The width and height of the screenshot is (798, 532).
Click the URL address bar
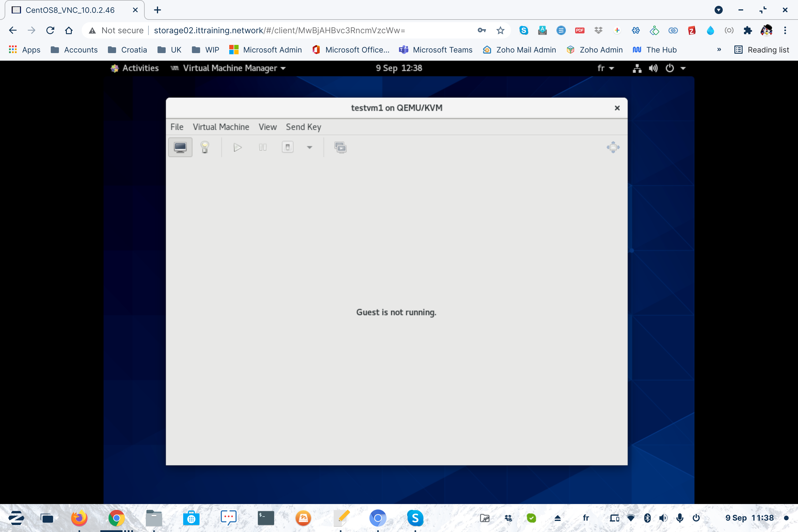point(280,30)
